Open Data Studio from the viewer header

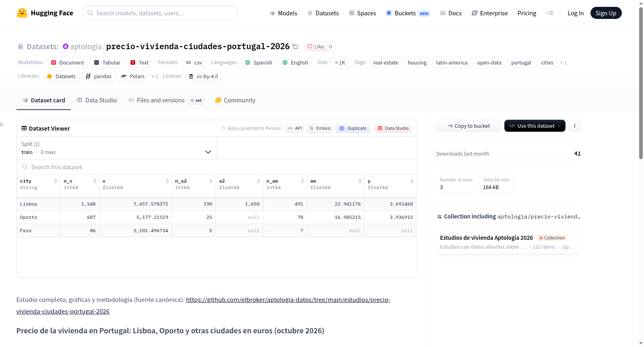click(392, 128)
